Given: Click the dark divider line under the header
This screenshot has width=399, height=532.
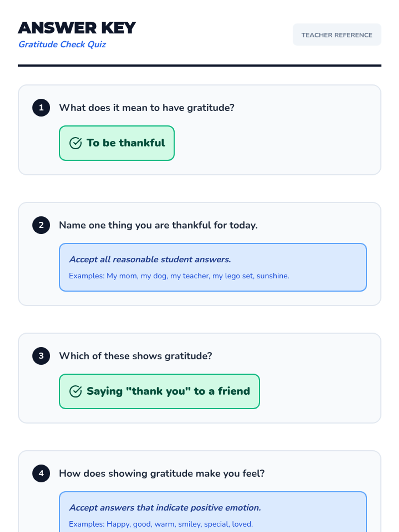Looking at the screenshot, I should point(199,66).
